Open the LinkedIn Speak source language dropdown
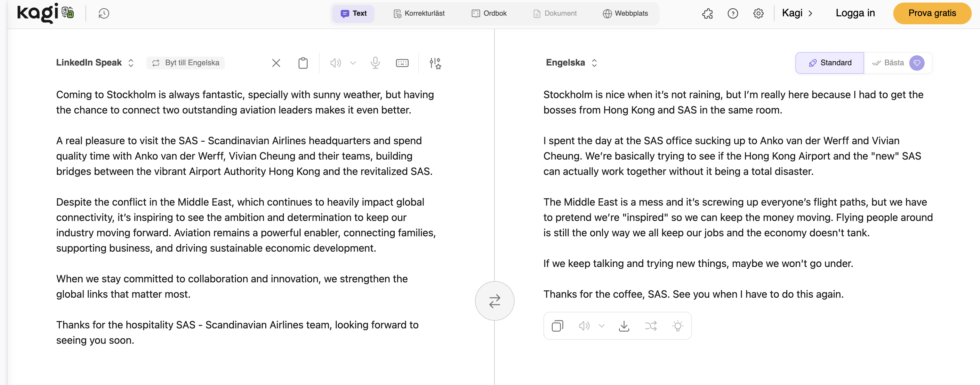 tap(95, 63)
